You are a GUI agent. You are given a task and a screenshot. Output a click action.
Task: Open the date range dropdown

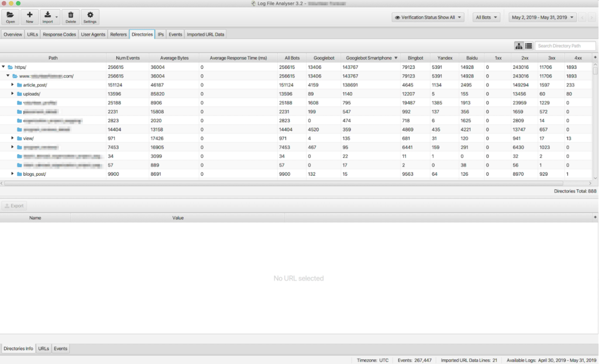tap(543, 18)
